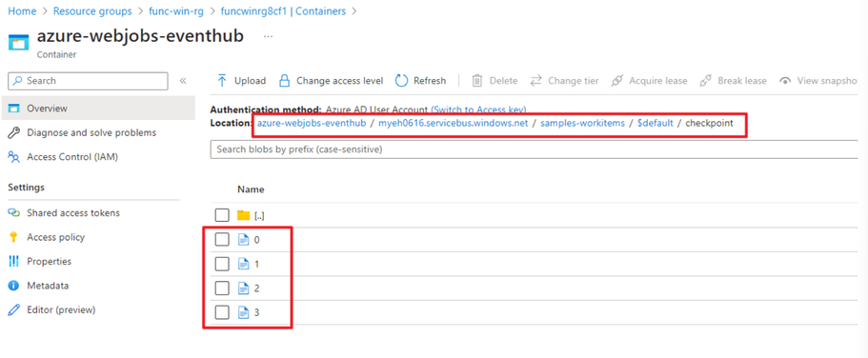Open the Access policy page
Screen dimensions: 868x358
click(56, 237)
